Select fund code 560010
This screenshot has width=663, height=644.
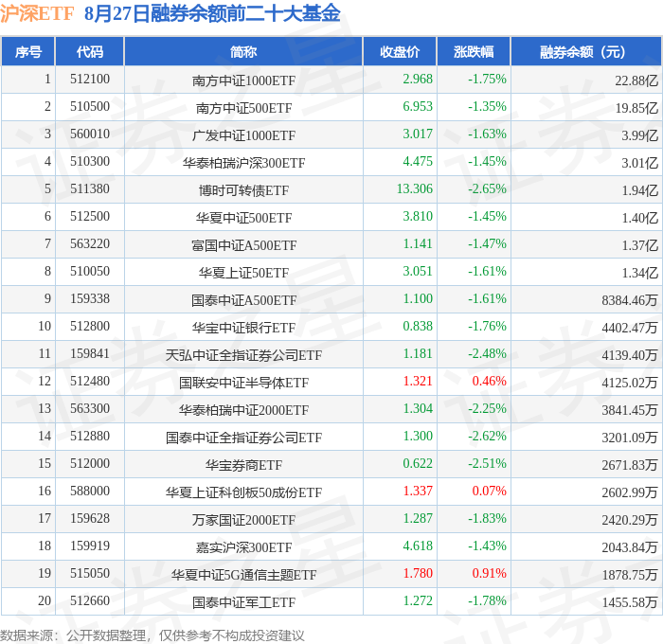(90, 134)
